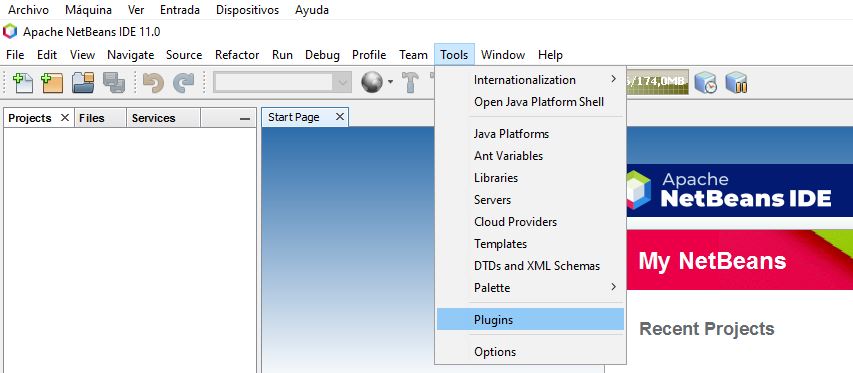Open the File menu
The image size is (853, 373).
pos(15,55)
